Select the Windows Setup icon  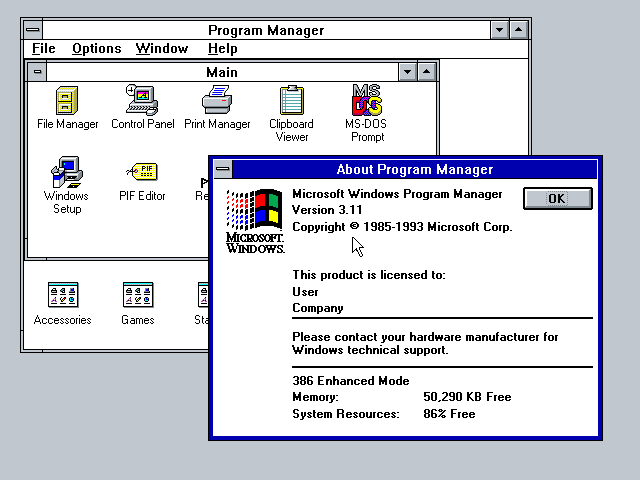pos(66,173)
